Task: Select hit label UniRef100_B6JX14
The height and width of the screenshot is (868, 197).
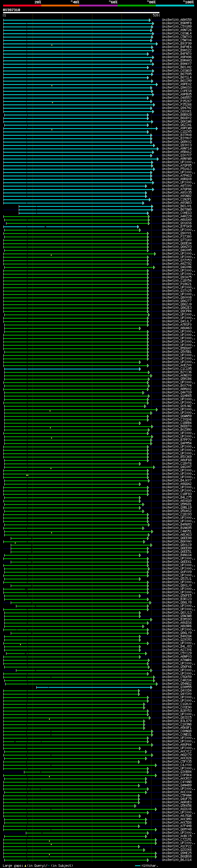Action: (x=177, y=860)
